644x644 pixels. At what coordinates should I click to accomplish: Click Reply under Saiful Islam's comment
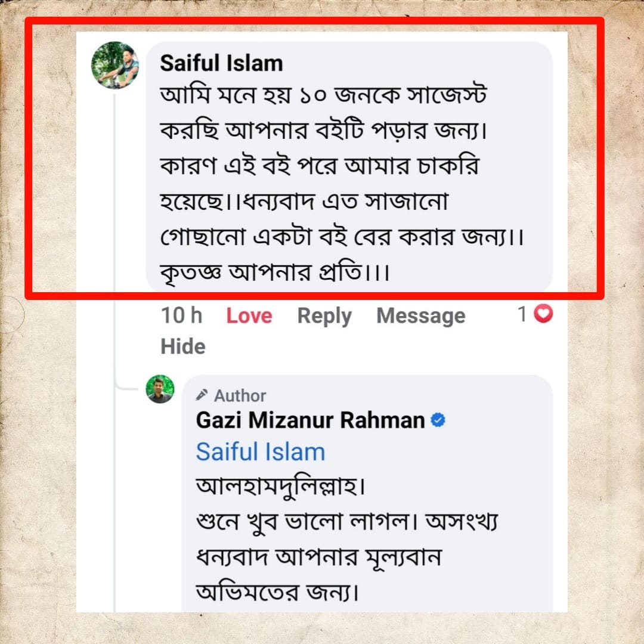pyautogui.click(x=324, y=316)
